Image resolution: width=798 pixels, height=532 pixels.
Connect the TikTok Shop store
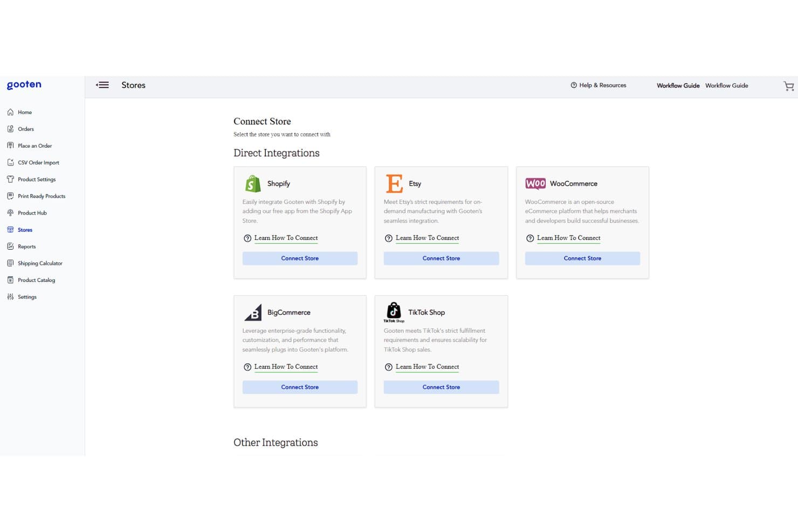(x=441, y=387)
